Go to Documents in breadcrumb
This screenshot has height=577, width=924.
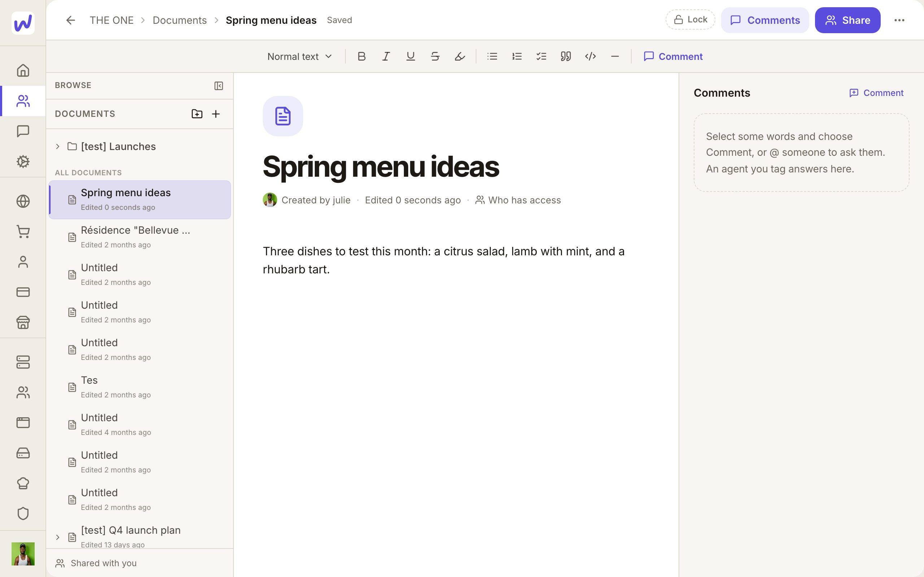click(179, 20)
